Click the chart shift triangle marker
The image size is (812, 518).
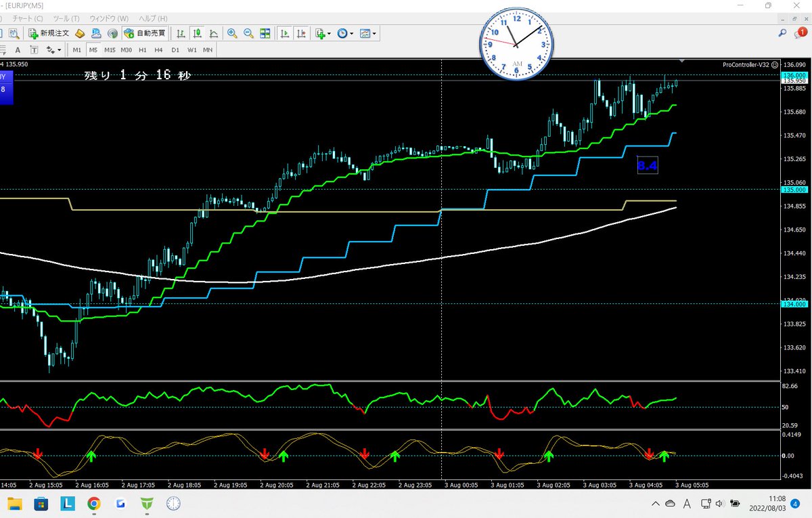point(681,62)
